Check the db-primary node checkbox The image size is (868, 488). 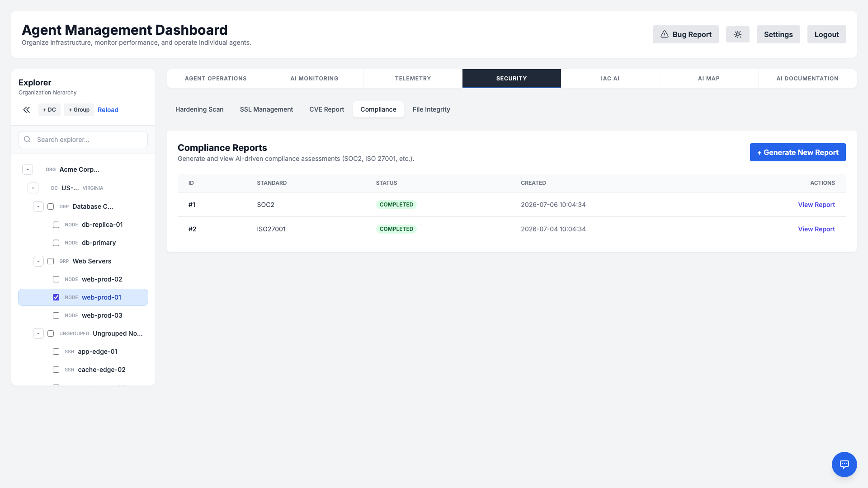point(56,243)
